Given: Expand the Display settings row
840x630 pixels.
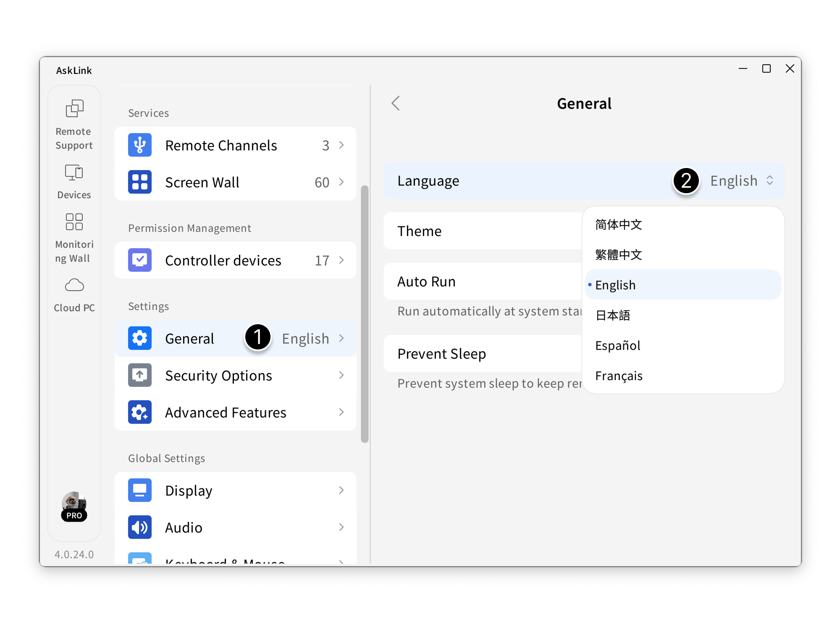Looking at the screenshot, I should pos(235,491).
